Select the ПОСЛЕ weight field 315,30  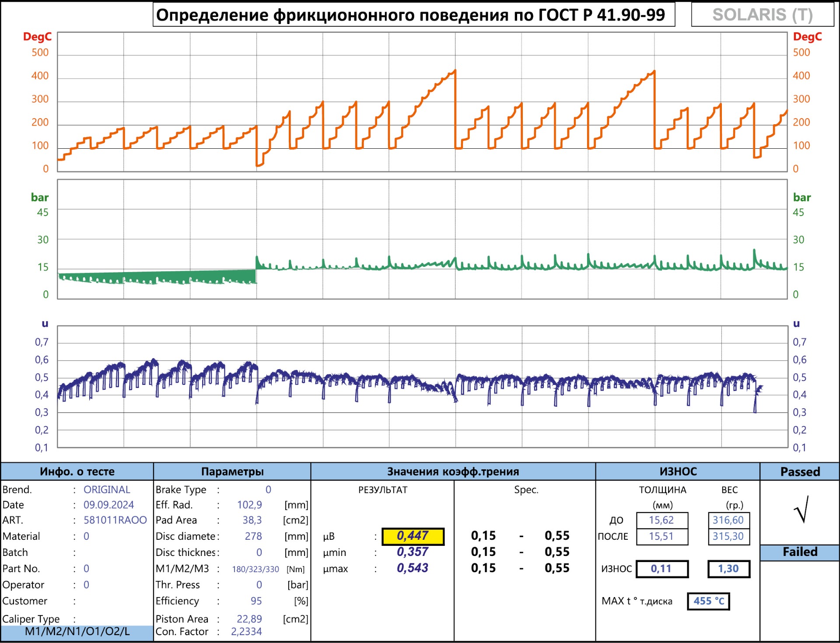pos(728,536)
